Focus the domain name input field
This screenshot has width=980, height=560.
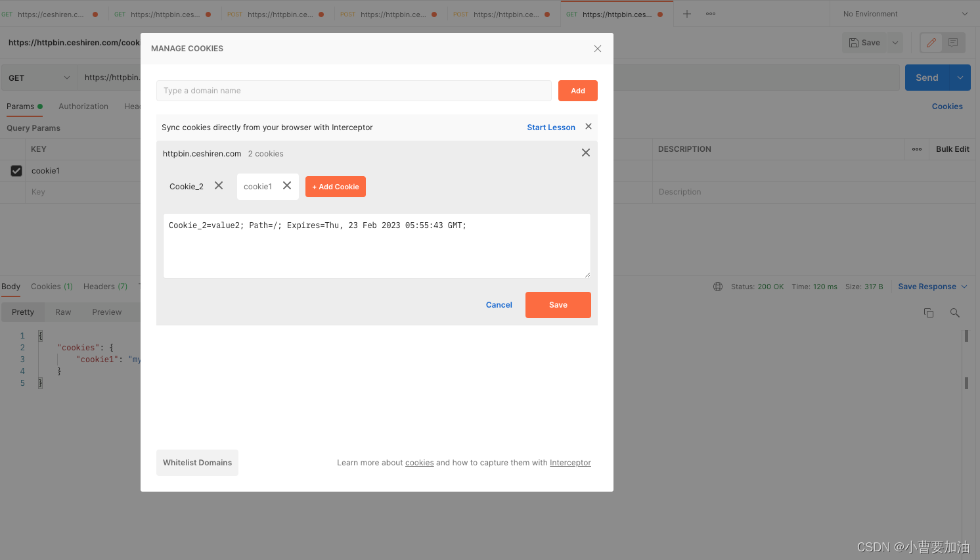click(354, 91)
